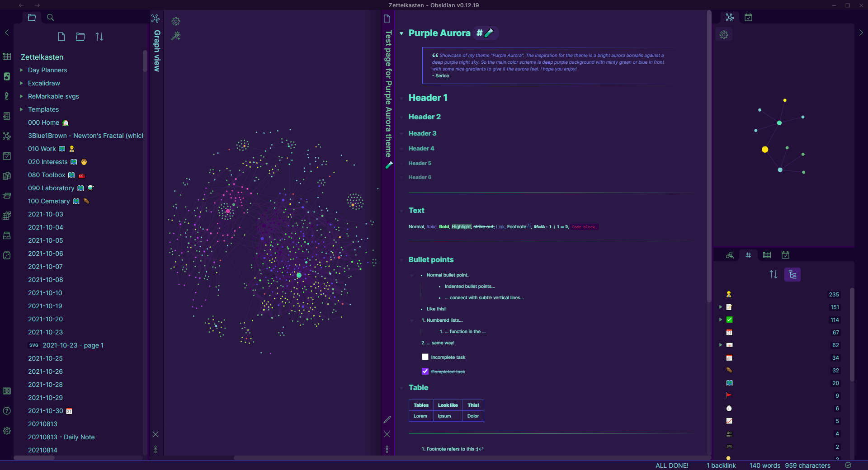The height and width of the screenshot is (470, 868).
Task: Open the graph view from the left ribbon
Action: (7, 136)
